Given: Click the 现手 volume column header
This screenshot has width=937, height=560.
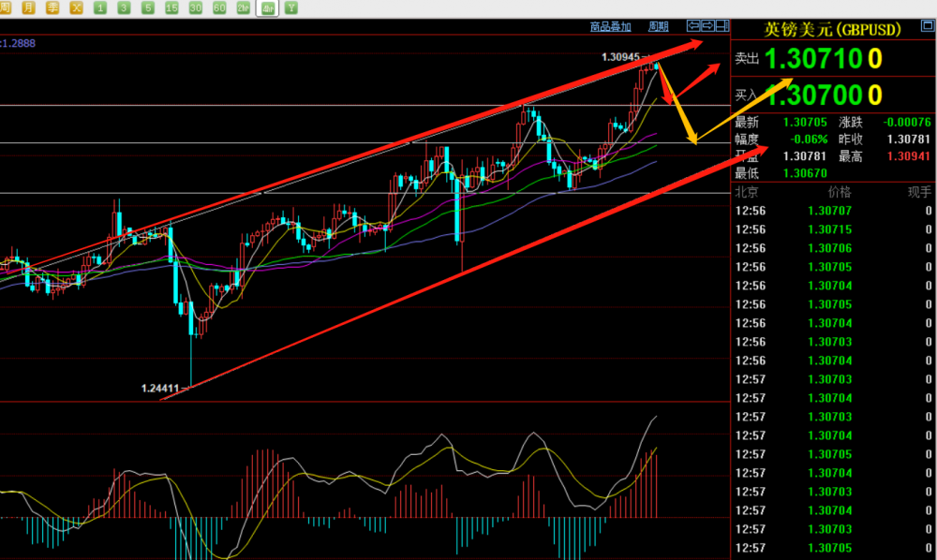Looking at the screenshot, I should point(919,192).
